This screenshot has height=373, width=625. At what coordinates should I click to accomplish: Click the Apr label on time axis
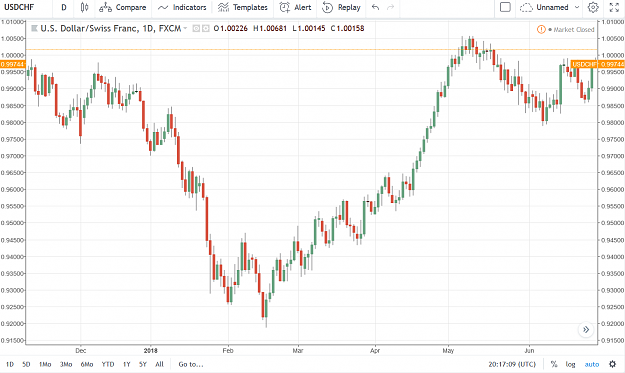[x=375, y=351]
